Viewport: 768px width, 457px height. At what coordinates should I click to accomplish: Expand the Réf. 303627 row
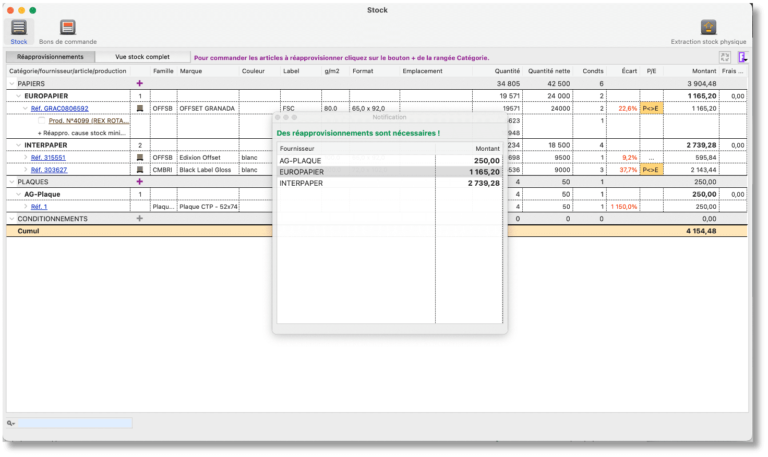pos(25,170)
